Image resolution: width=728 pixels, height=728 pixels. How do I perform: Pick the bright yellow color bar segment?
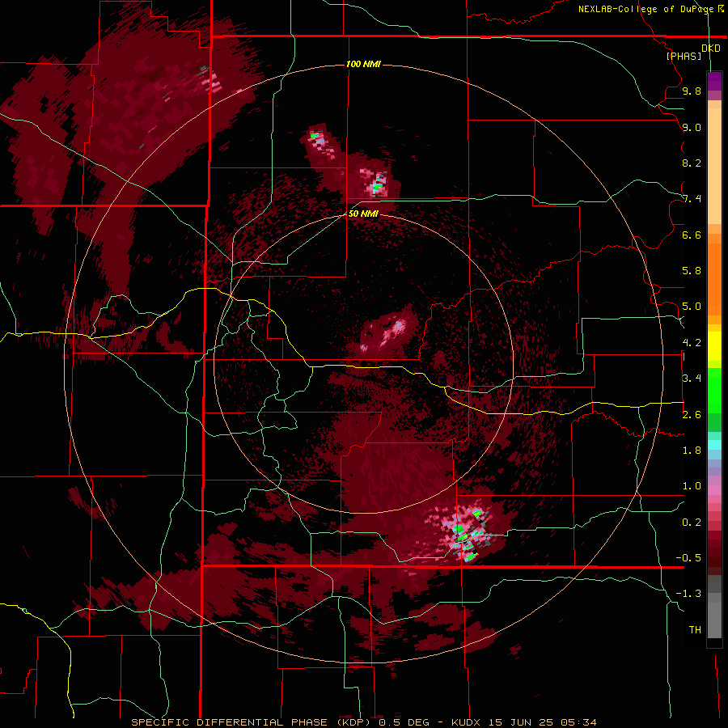714,346
